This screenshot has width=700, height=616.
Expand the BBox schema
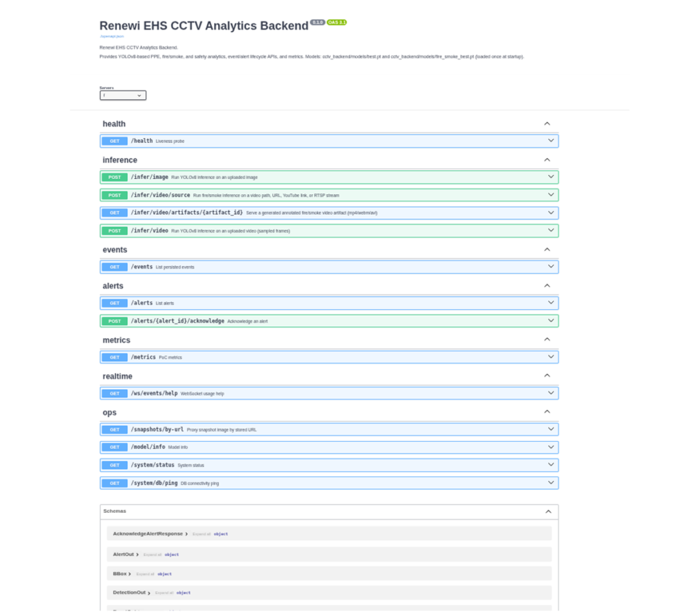click(122, 574)
